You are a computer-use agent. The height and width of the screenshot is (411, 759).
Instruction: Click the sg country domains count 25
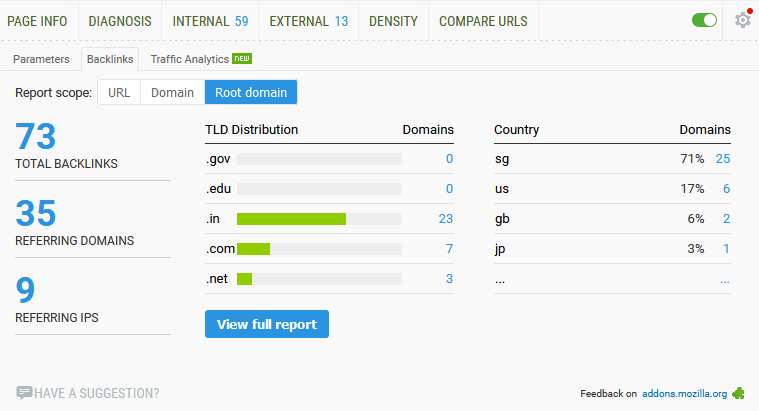723,159
